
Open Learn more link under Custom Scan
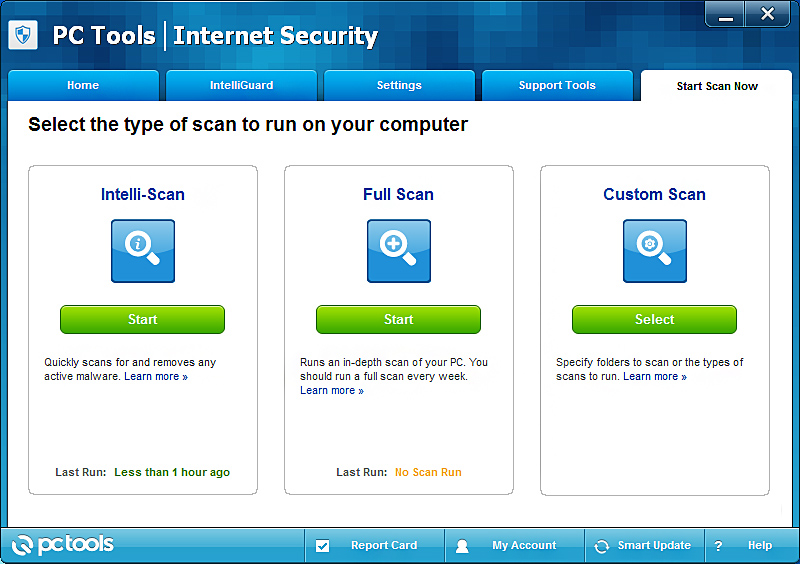(x=655, y=377)
